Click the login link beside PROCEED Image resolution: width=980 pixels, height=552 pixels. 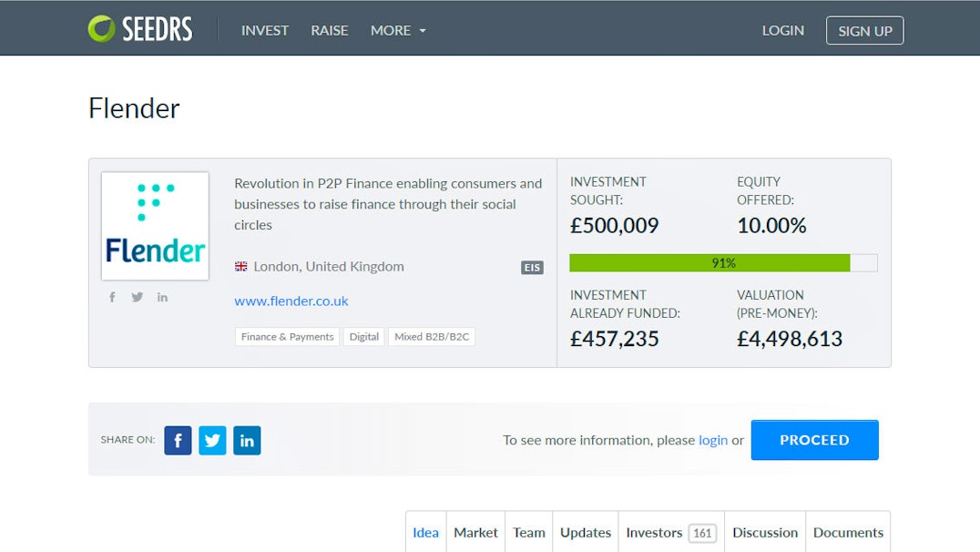713,440
